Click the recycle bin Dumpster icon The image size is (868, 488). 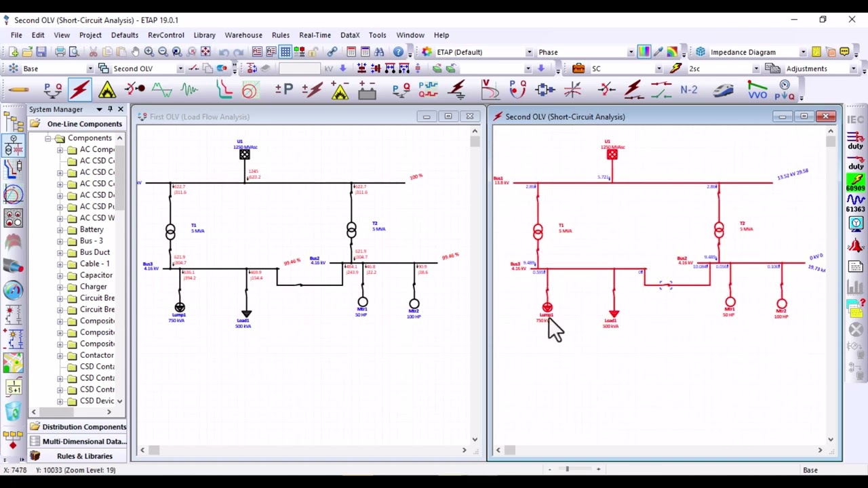pyautogui.click(x=13, y=411)
